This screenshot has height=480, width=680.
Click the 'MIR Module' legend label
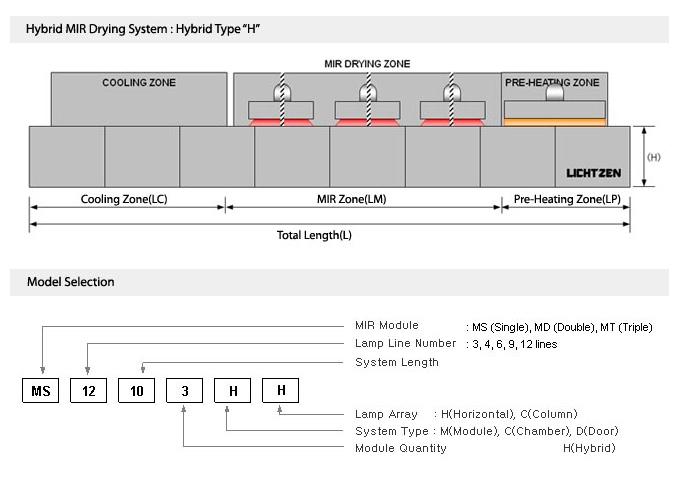tap(387, 325)
